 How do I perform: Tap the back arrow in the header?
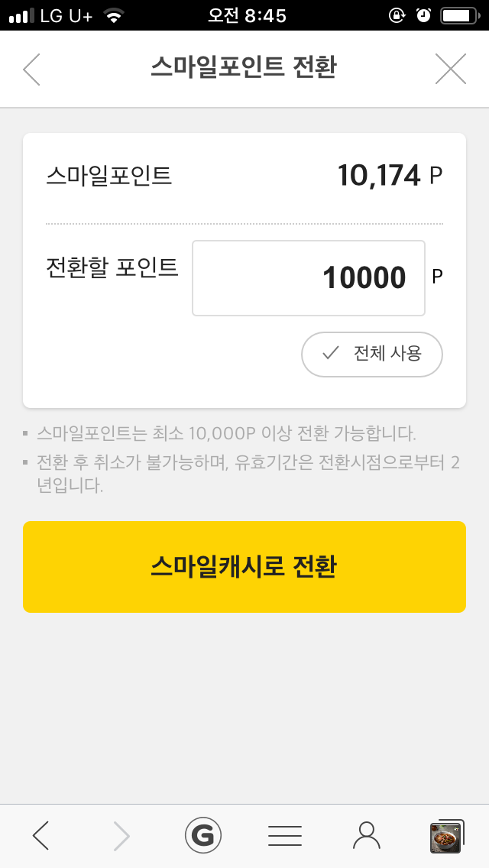(32, 70)
